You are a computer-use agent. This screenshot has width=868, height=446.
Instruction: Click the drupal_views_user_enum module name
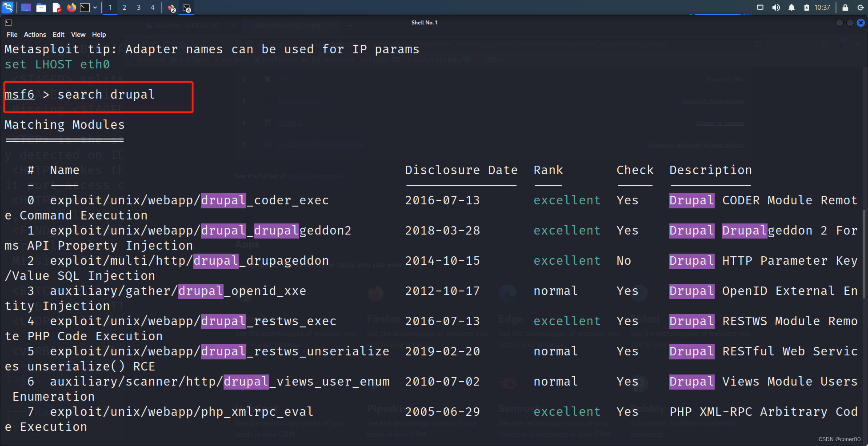tap(220, 382)
